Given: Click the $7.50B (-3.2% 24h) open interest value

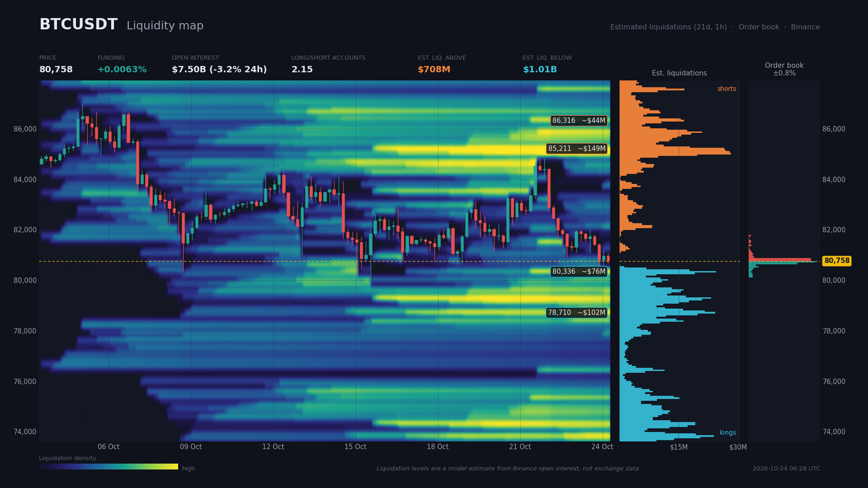Looking at the screenshot, I should (219, 69).
